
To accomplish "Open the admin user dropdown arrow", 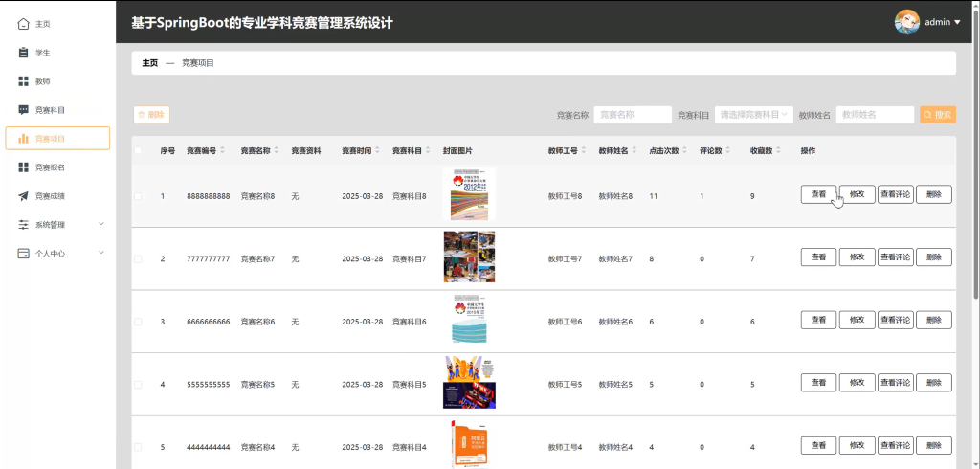I will (957, 22).
